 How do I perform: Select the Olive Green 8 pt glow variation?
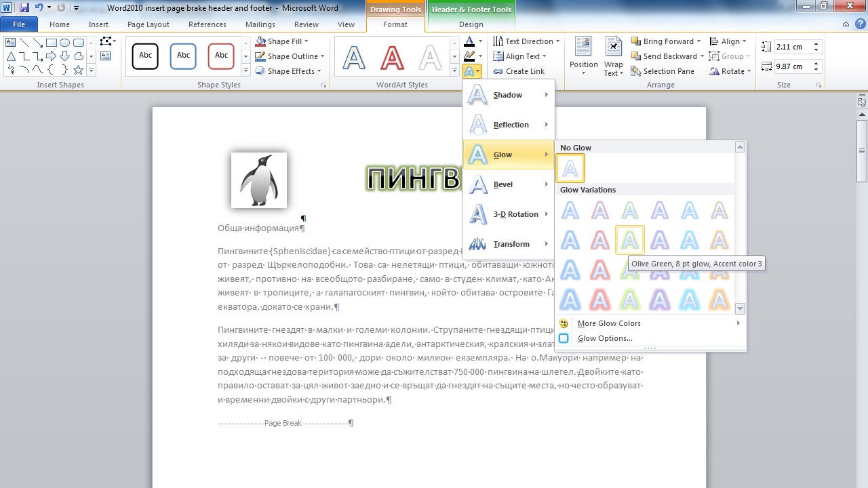point(629,239)
